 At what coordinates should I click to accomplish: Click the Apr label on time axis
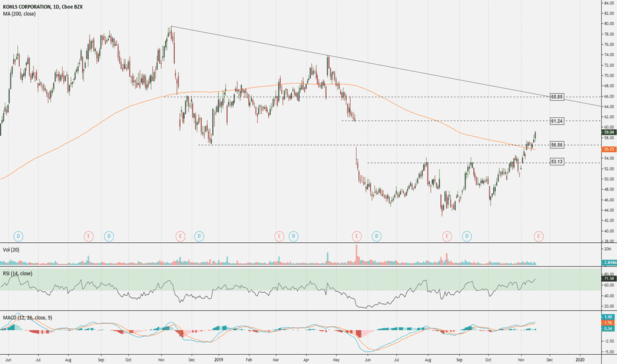pos(306,359)
